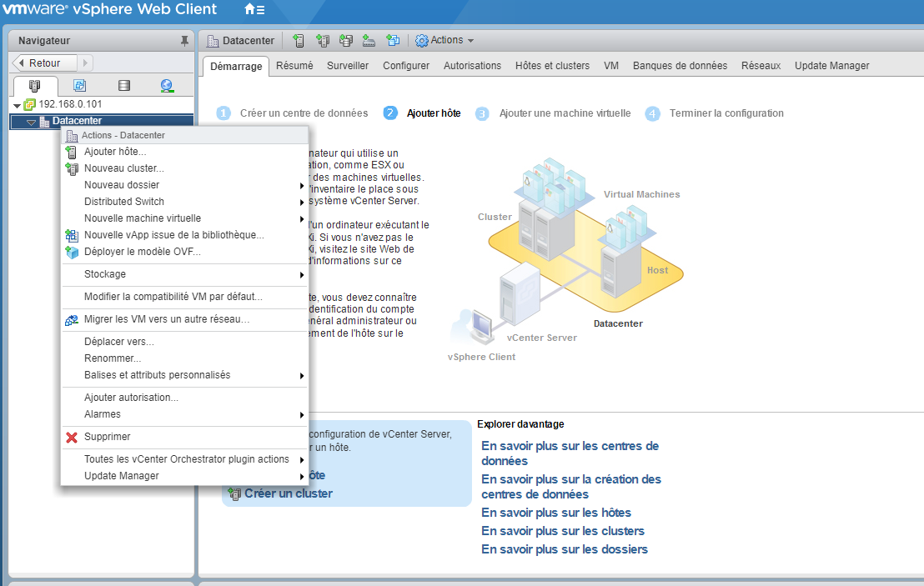The width and height of the screenshot is (924, 586).
Task: Click the icon beside Nouveau cluster menu entry
Action: 72,169
